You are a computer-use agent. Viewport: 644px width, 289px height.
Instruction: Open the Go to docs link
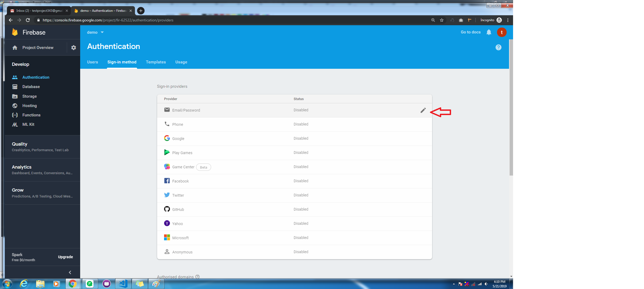click(470, 32)
